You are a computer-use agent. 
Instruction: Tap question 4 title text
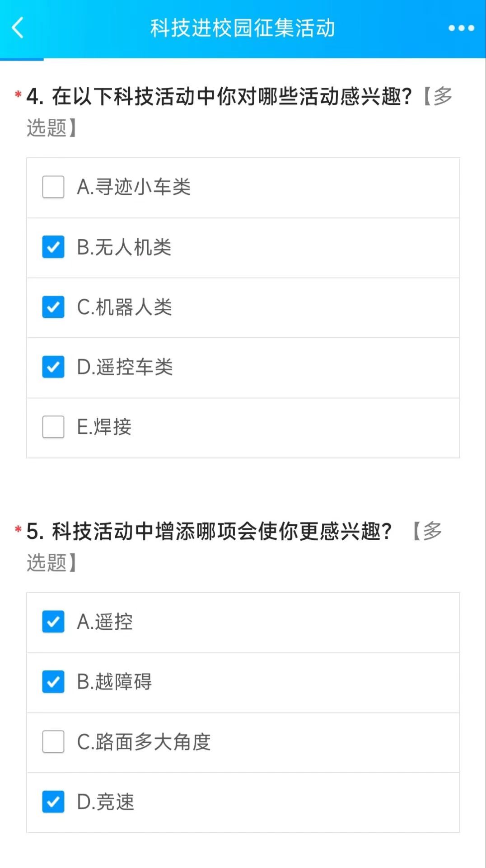click(219, 97)
